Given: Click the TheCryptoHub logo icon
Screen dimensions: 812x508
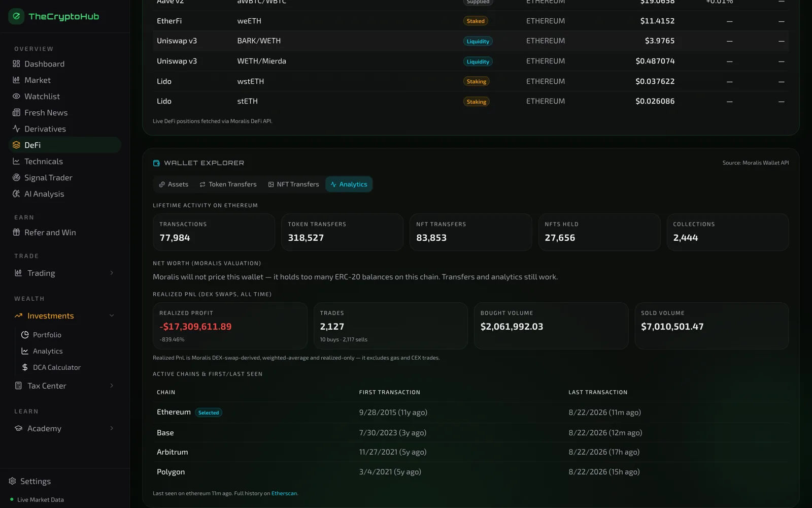Looking at the screenshot, I should tap(16, 16).
